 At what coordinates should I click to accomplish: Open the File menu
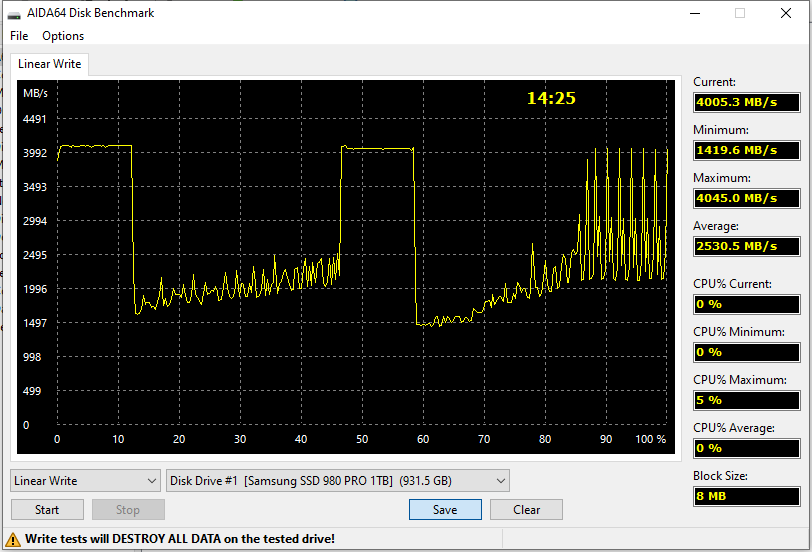pos(19,36)
